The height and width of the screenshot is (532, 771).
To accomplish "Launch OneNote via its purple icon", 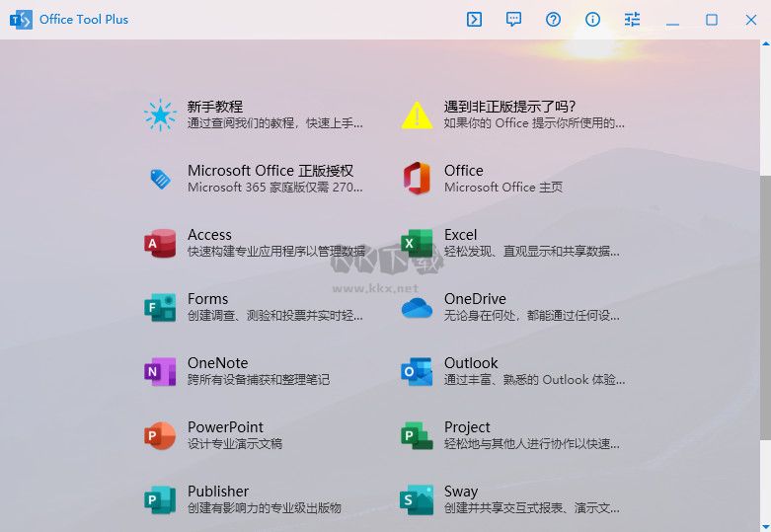I will pyautogui.click(x=160, y=371).
